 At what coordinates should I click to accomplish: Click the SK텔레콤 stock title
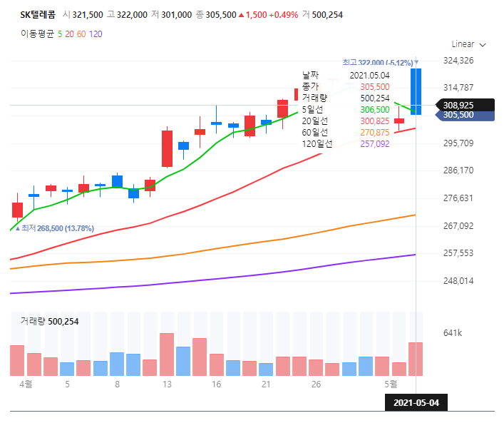coord(38,15)
